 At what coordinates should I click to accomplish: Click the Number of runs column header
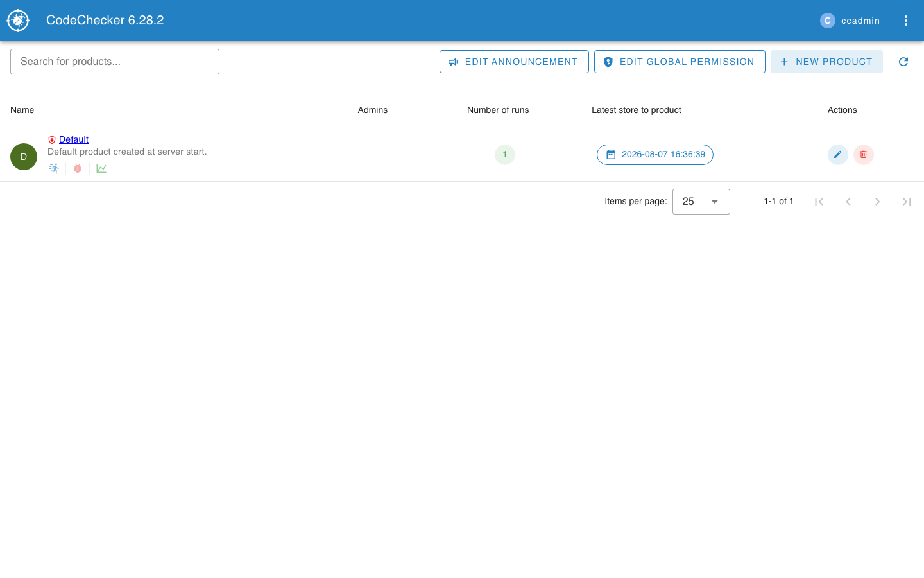pyautogui.click(x=498, y=110)
